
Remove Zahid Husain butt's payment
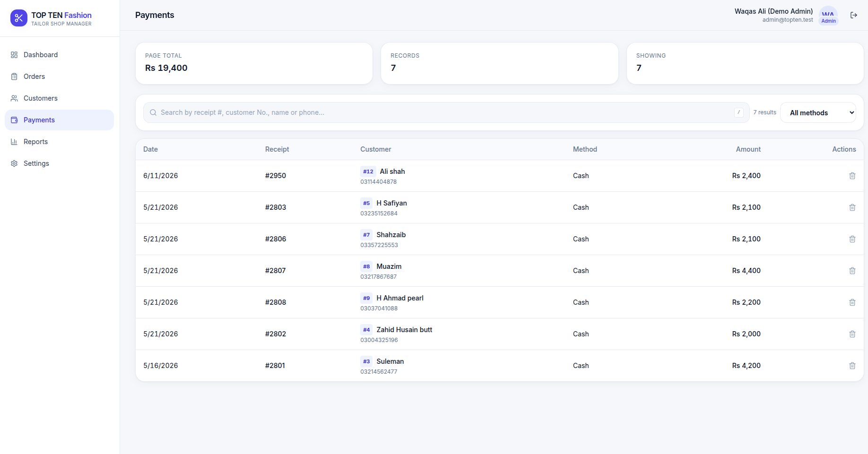852,334
